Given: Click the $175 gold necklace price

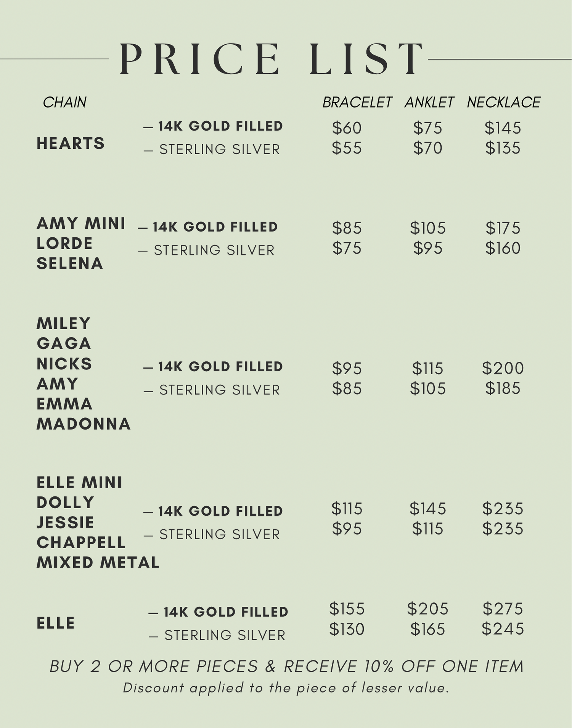Looking at the screenshot, I should 503,228.
